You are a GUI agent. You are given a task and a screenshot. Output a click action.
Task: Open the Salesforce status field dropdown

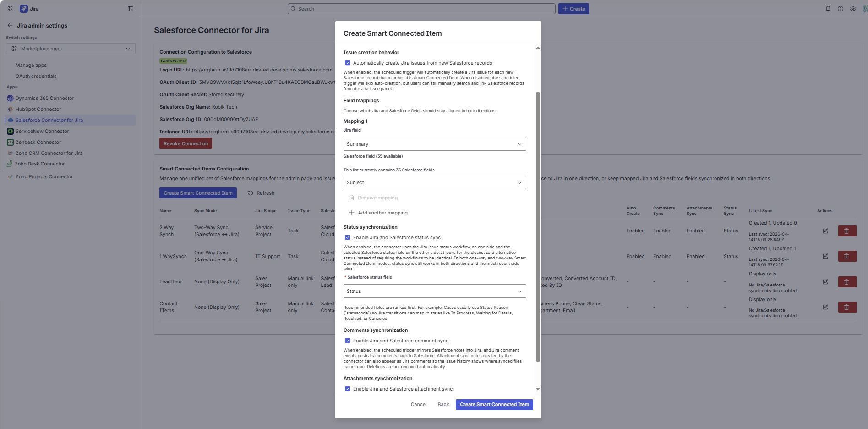click(x=434, y=291)
